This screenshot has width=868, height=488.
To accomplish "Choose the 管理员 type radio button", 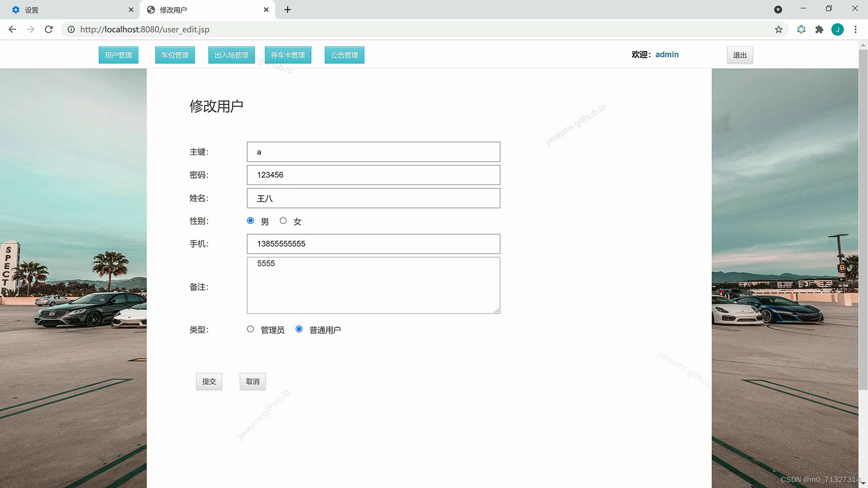I will pyautogui.click(x=250, y=329).
